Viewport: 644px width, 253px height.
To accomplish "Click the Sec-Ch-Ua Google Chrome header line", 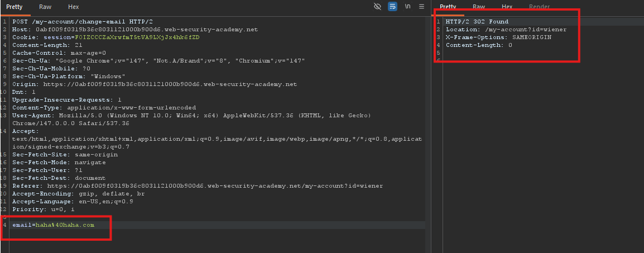I will [x=158, y=61].
